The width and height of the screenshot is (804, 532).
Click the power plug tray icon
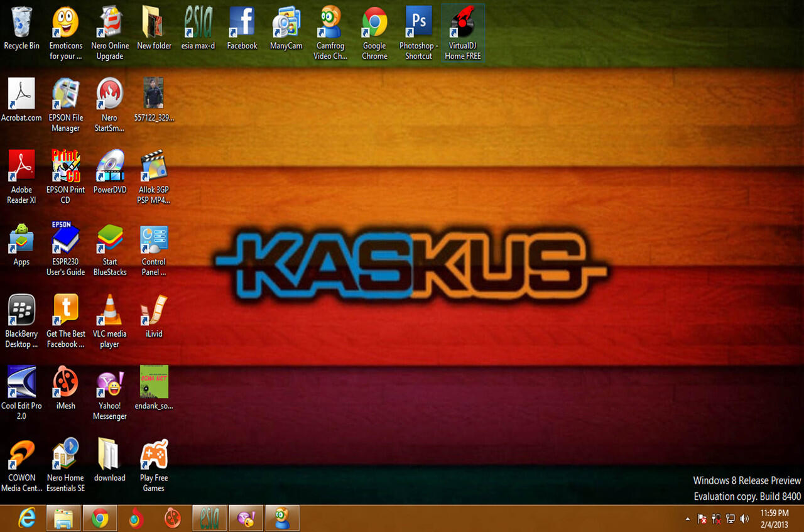tap(716, 519)
